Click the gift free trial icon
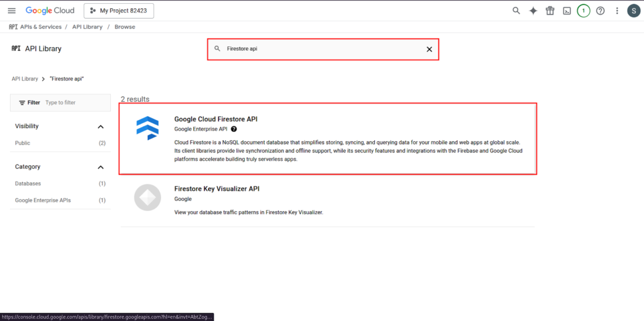The height and width of the screenshot is (321, 644). (x=550, y=11)
